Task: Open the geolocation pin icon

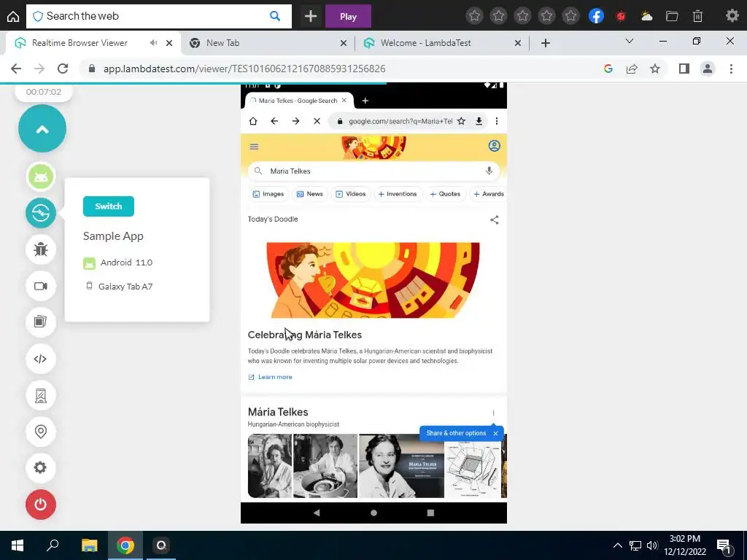Action: [41, 432]
